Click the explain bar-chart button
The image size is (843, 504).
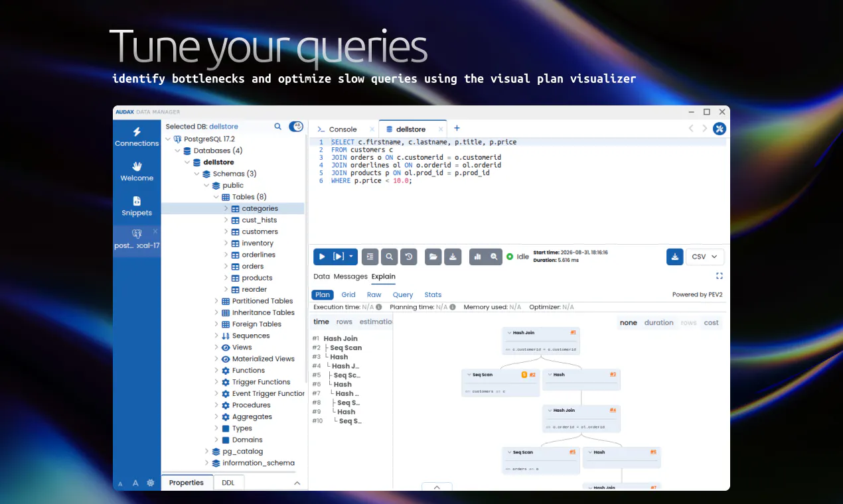tap(477, 257)
